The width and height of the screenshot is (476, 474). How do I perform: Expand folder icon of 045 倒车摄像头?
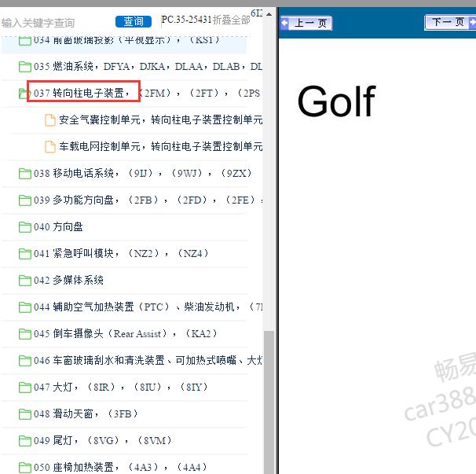coord(25,334)
